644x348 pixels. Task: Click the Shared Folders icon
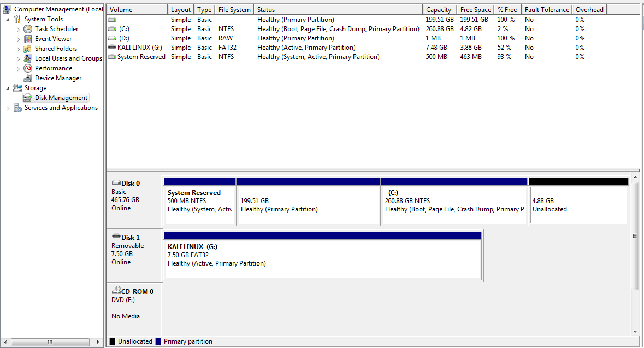click(28, 49)
